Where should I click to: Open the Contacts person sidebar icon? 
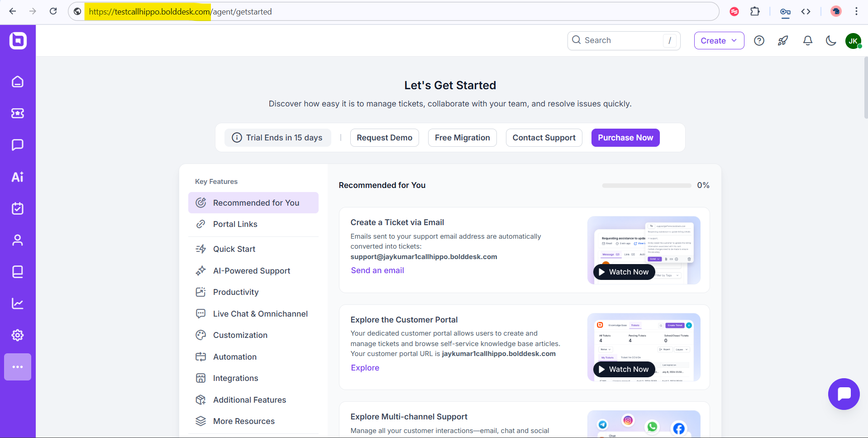point(18,240)
